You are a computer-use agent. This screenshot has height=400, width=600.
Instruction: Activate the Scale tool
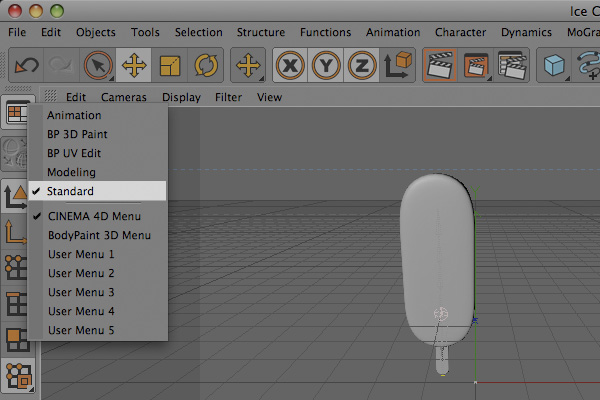[170, 65]
